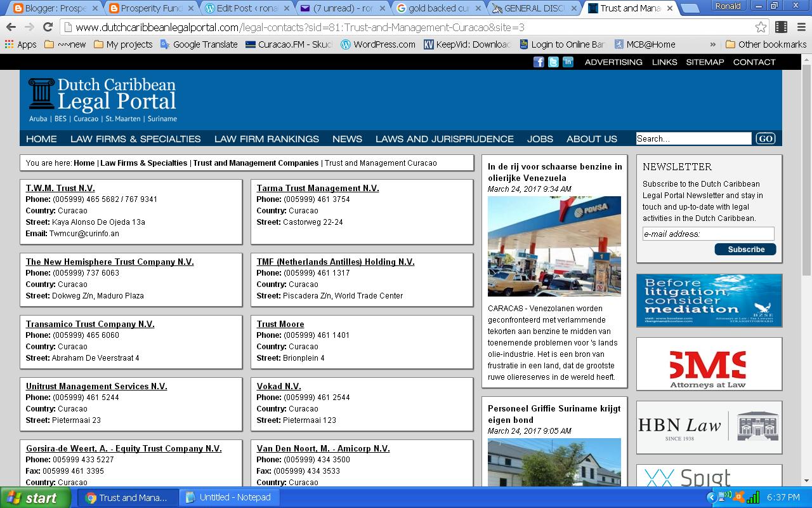Click the CONTACT link
The width and height of the screenshot is (812, 508).
coord(754,62)
